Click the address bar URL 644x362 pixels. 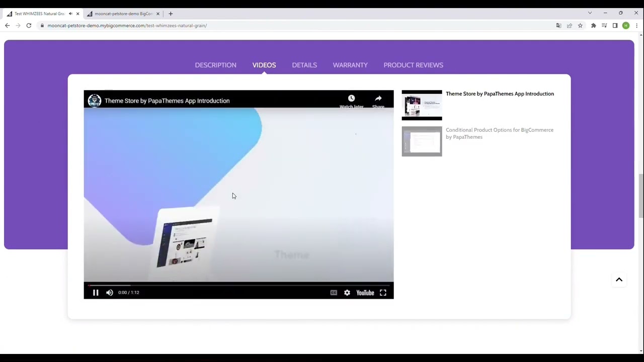coord(127,26)
